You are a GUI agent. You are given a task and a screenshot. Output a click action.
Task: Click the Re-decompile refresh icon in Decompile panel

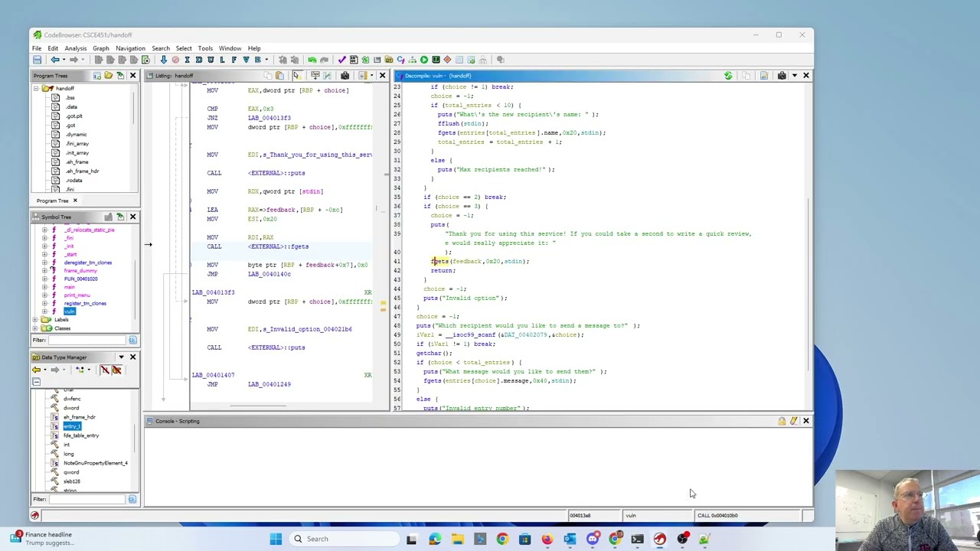[728, 76]
